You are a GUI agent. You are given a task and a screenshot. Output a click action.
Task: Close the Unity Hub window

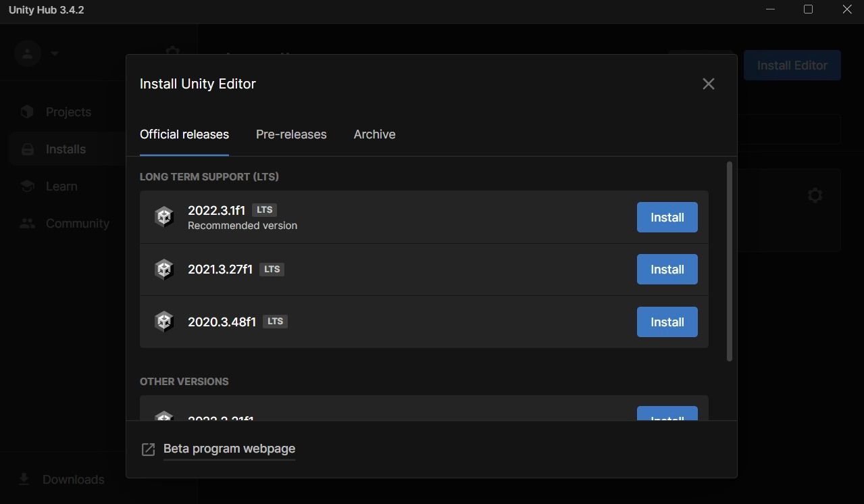click(x=847, y=9)
